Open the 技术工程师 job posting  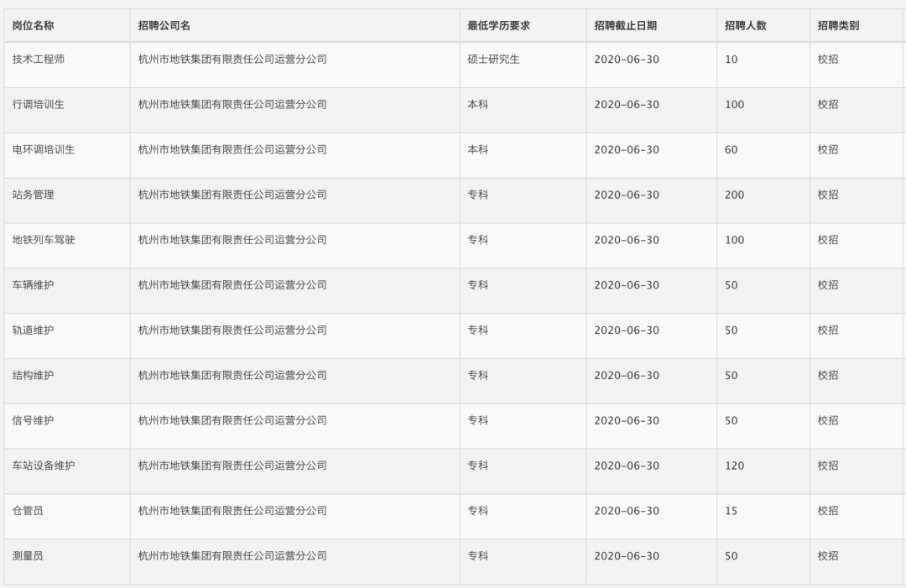tap(39, 60)
